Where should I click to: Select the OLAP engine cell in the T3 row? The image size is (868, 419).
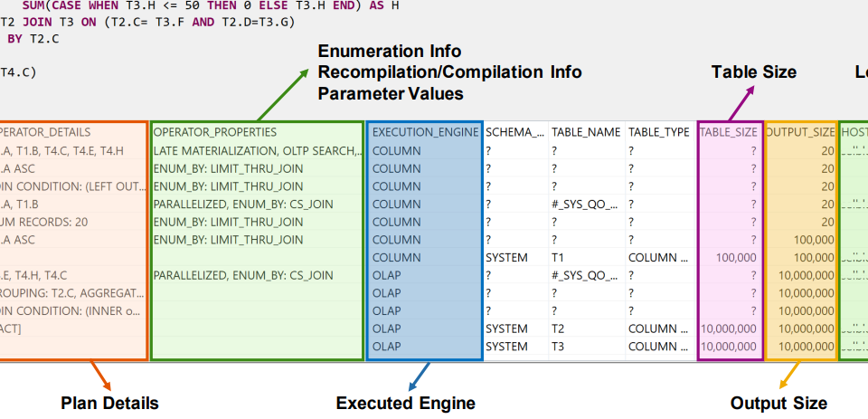[x=386, y=347]
